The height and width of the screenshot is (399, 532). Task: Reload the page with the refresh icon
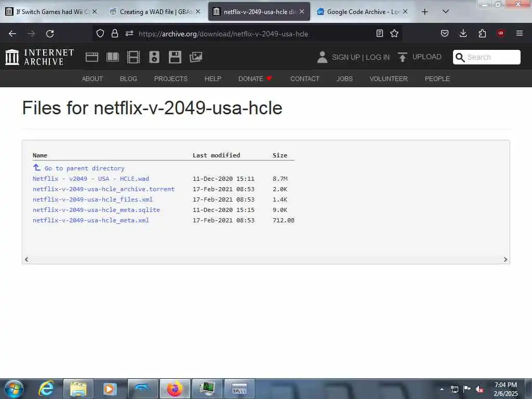[x=50, y=34]
